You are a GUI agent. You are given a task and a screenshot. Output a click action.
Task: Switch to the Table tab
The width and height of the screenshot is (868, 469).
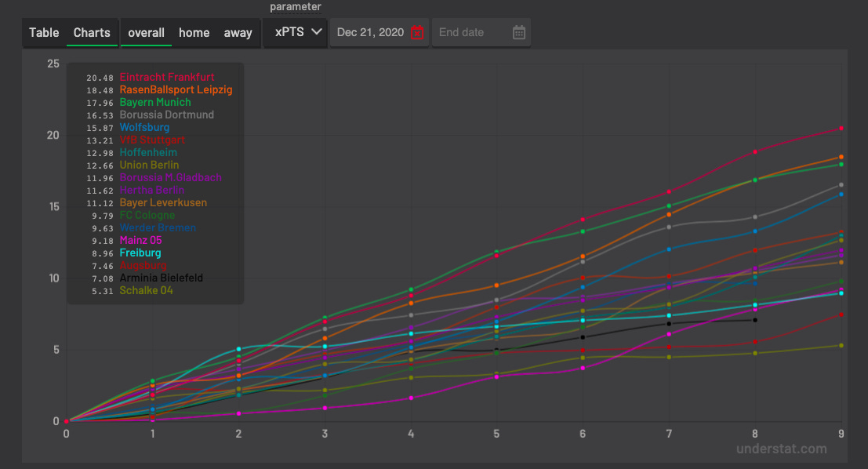(44, 33)
